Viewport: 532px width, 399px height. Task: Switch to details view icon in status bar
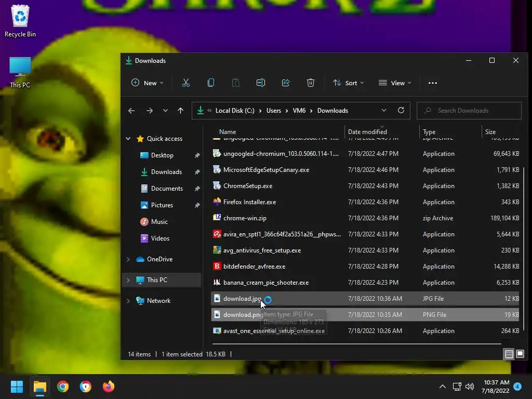point(509,354)
